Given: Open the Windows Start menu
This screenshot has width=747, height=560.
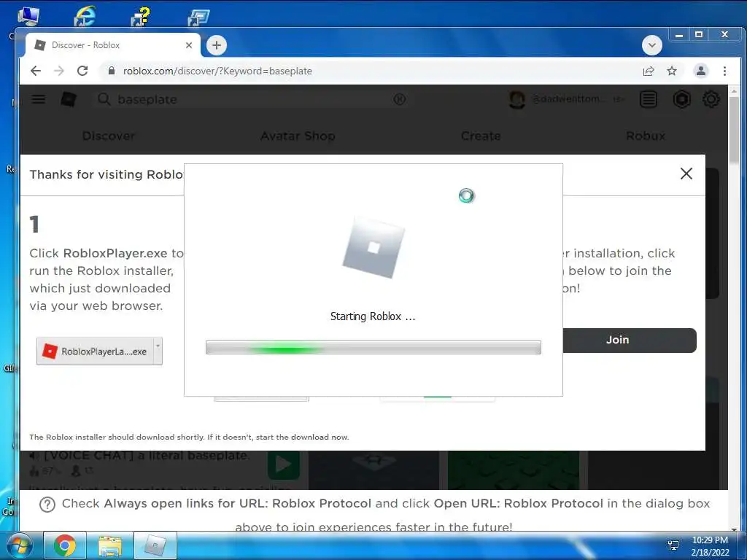Looking at the screenshot, I should (20, 545).
